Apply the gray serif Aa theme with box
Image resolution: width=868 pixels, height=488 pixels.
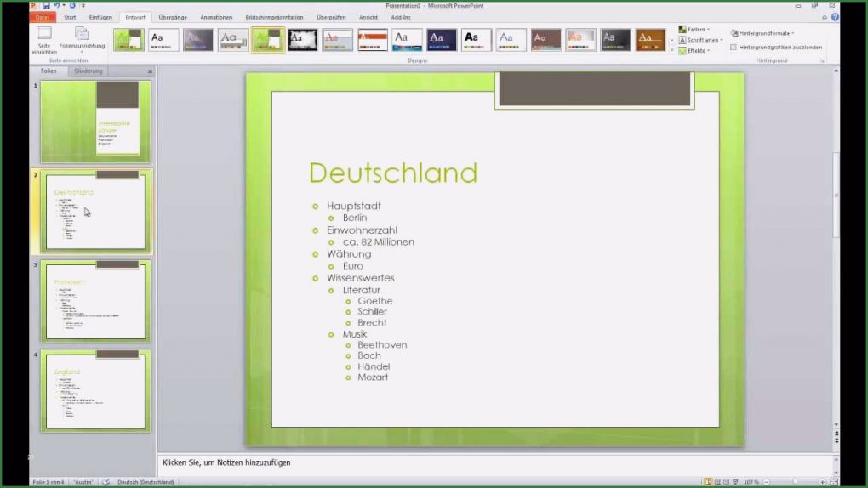(233, 40)
